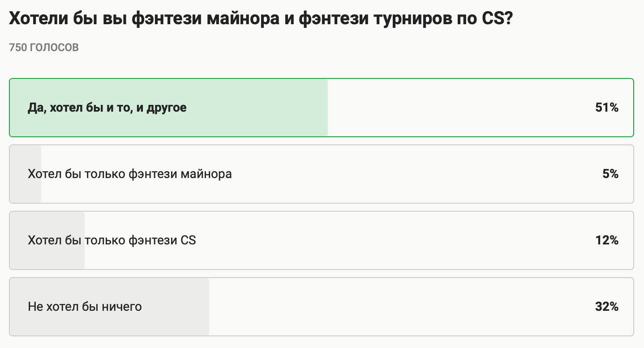Click the 12% result percentage
Image resolution: width=644 pixels, height=348 pixels.
click(x=606, y=240)
